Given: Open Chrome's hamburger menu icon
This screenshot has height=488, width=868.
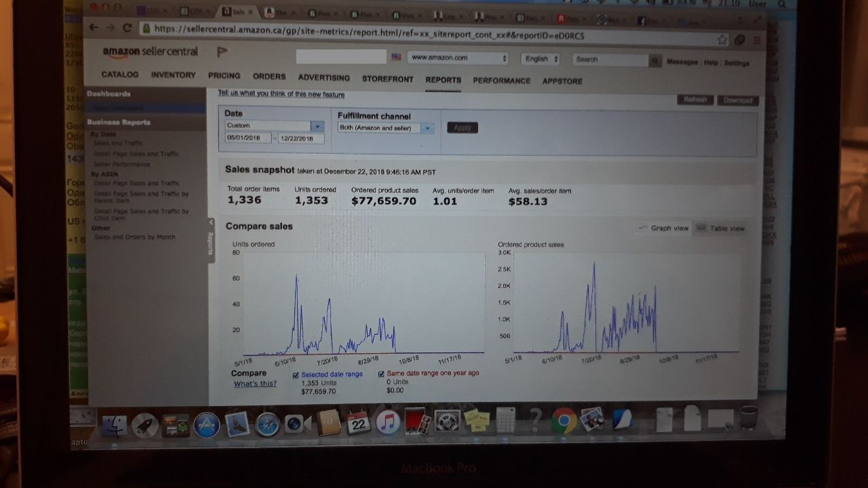Looking at the screenshot, I should click(756, 41).
